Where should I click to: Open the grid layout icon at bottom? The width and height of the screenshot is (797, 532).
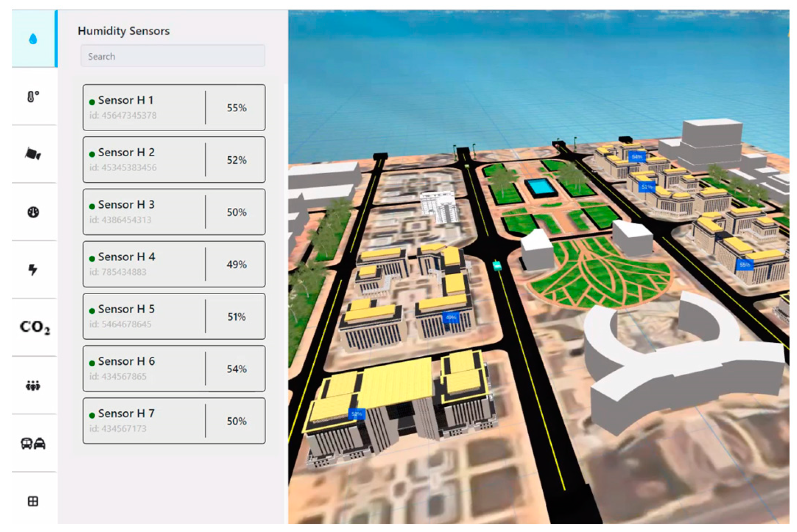click(33, 501)
